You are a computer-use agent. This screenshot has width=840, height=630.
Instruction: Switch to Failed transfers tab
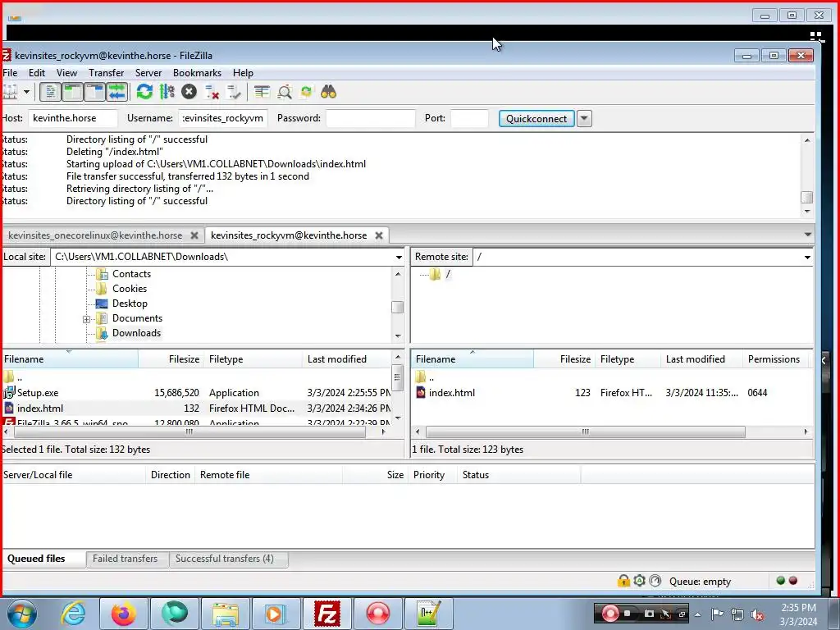coord(126,559)
